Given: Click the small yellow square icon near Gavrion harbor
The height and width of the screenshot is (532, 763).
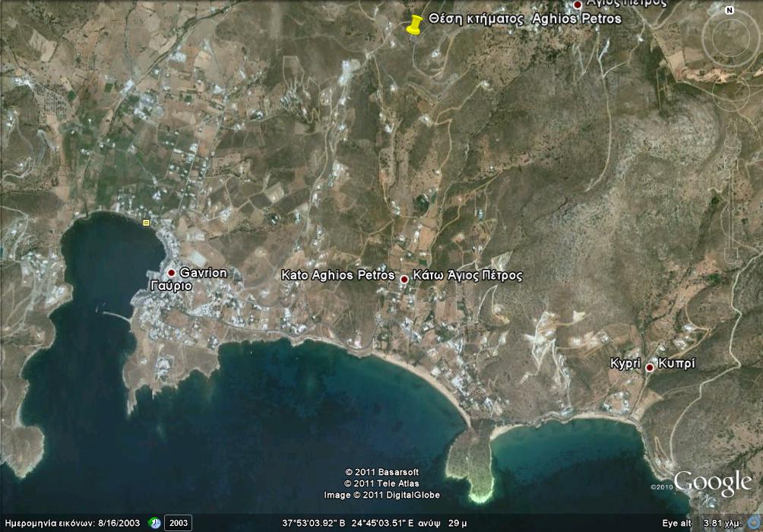Looking at the screenshot, I should click(146, 222).
